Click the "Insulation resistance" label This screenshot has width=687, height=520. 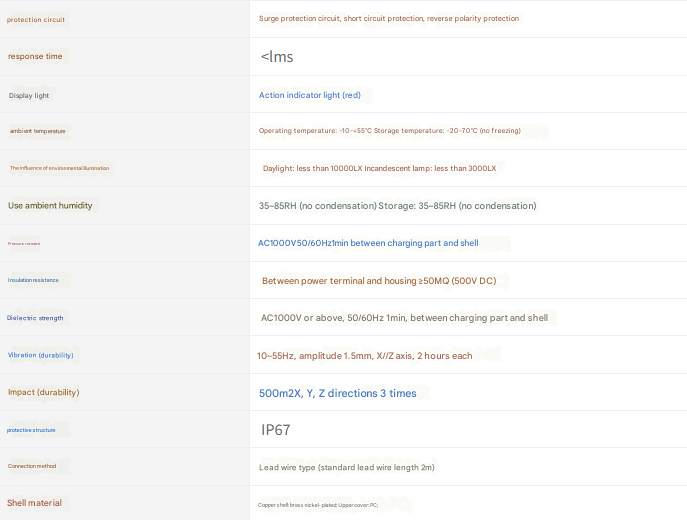33,280
